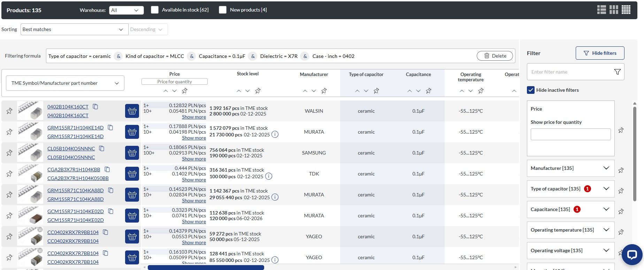This screenshot has height=270, width=644.
Task: Expand the Manufacturer filter
Action: (570, 168)
